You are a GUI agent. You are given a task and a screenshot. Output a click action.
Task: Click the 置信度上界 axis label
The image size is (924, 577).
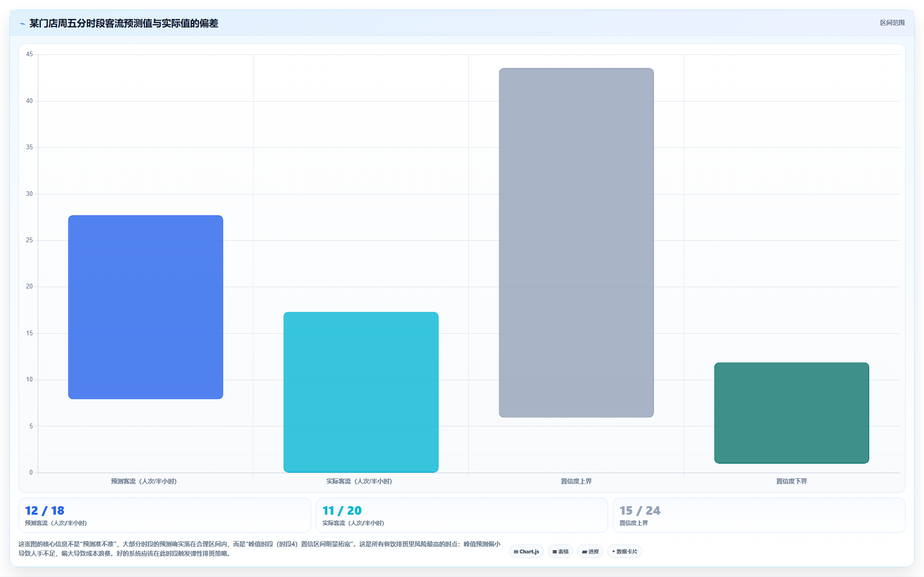point(576,481)
